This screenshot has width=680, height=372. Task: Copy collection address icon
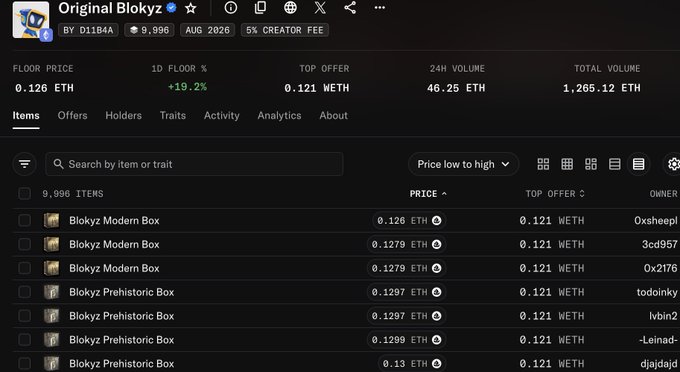[260, 7]
